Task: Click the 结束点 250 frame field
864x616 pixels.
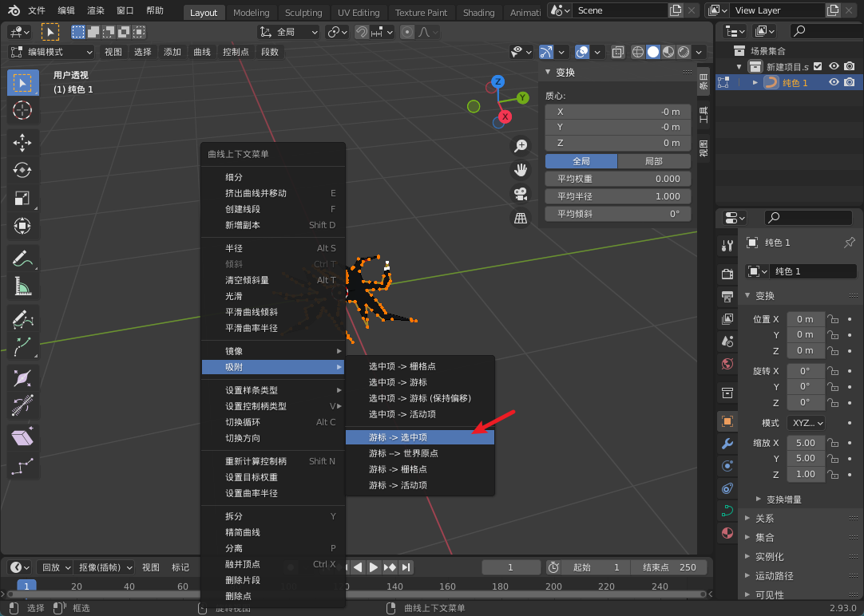Action: (x=669, y=567)
